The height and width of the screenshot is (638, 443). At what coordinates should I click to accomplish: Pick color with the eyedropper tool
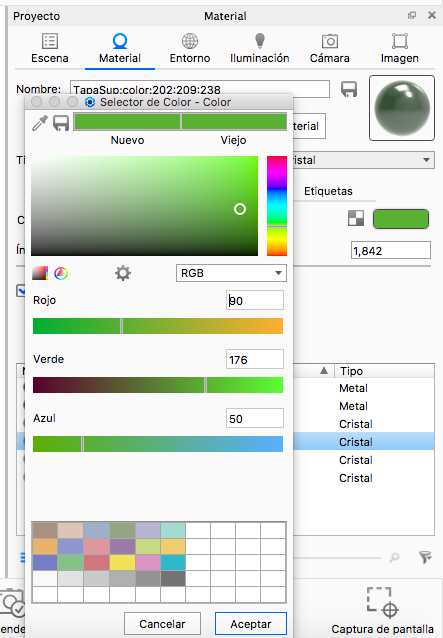click(40, 123)
